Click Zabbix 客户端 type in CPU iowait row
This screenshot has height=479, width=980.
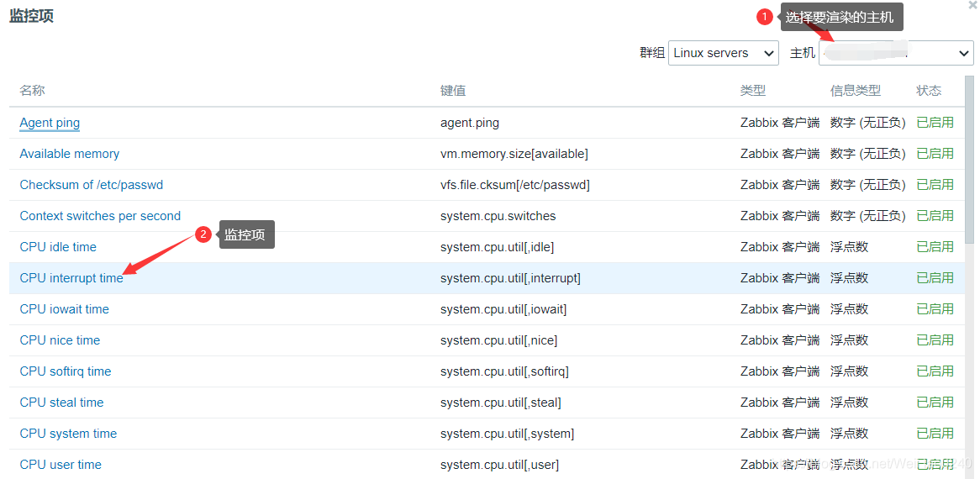(780, 309)
